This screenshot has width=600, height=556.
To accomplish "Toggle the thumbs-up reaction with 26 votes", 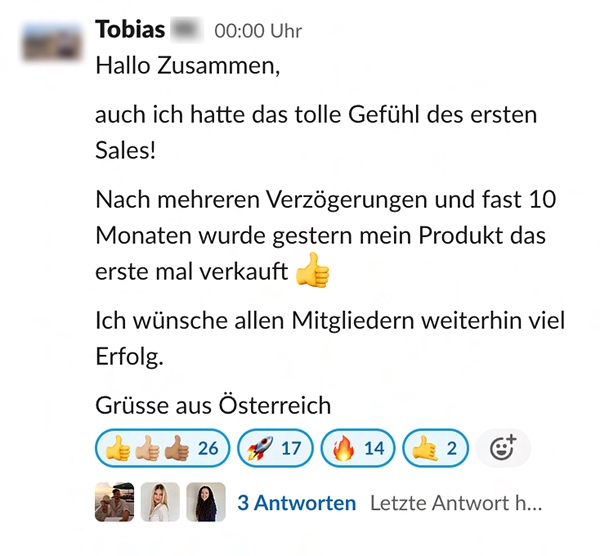I will point(163,448).
